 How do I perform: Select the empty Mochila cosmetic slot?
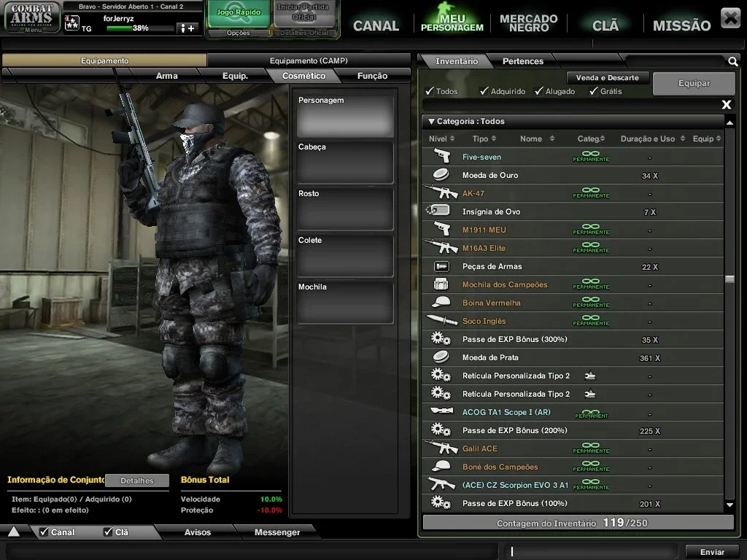pos(345,303)
